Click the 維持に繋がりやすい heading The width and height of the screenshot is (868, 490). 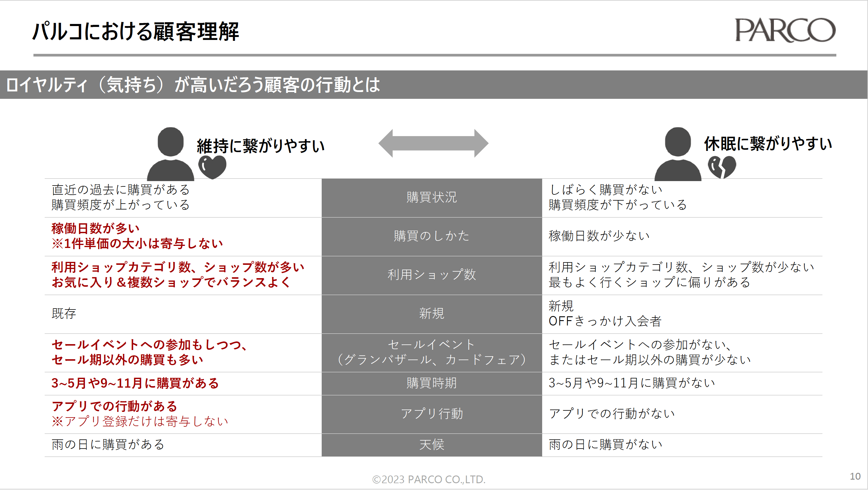[261, 146]
